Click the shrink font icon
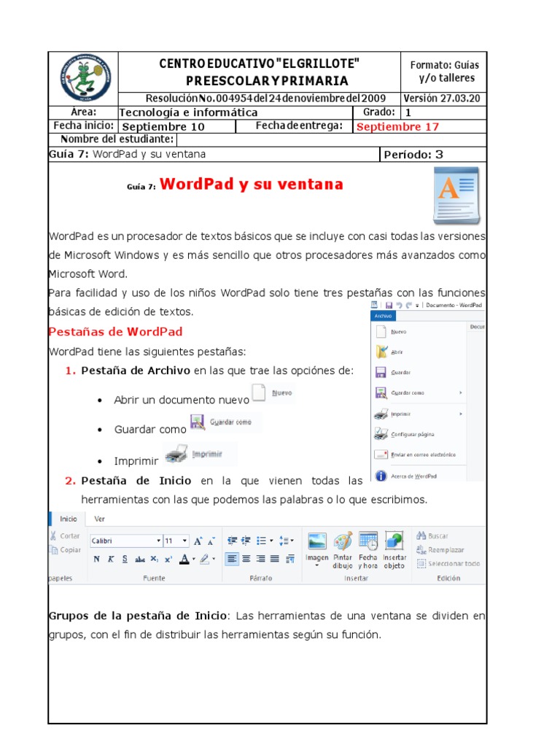 [211, 541]
